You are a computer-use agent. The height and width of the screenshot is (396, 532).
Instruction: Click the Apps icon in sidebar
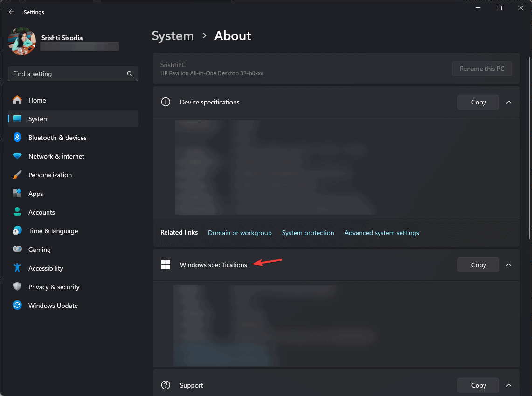click(x=17, y=194)
